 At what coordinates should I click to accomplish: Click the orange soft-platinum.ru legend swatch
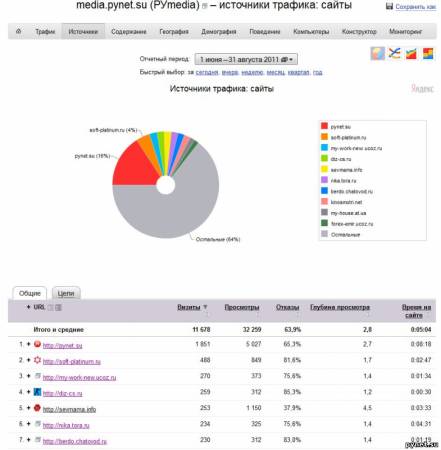click(324, 137)
